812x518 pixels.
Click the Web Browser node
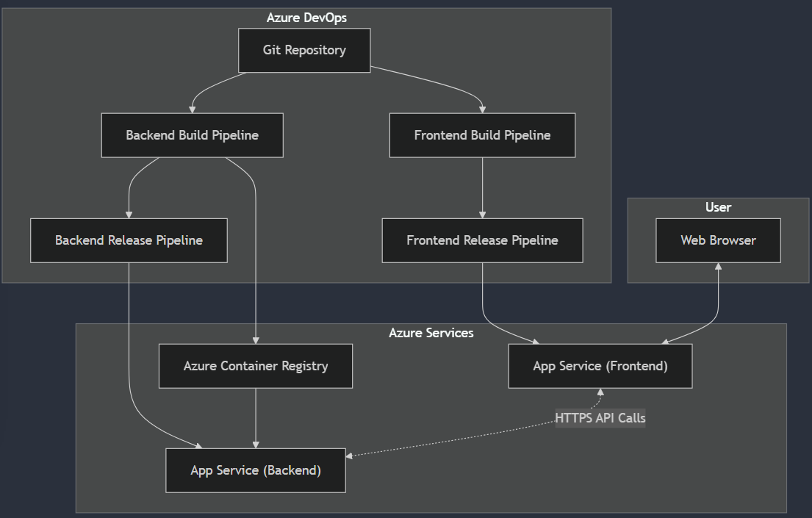point(718,240)
